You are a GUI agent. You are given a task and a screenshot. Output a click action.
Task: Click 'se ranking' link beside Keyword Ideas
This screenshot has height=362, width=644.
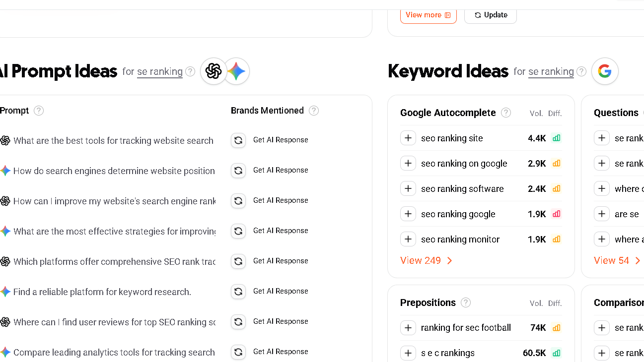tap(551, 71)
